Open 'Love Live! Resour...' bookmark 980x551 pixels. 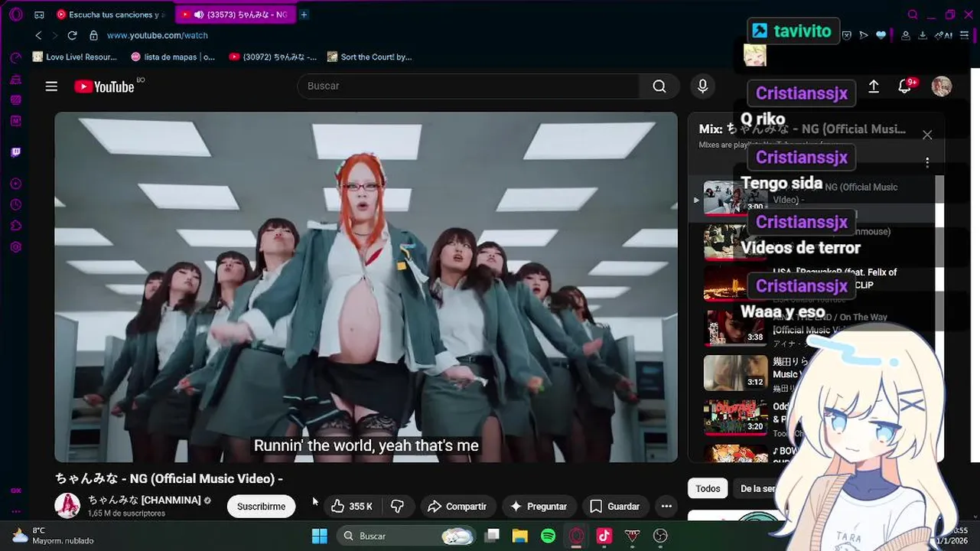[75, 57]
